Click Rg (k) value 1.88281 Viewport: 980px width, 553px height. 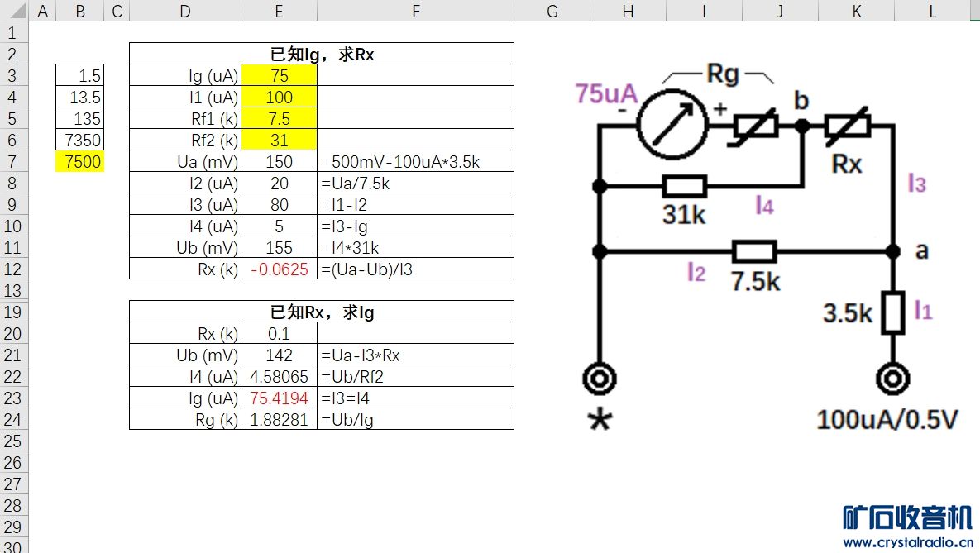click(x=279, y=420)
